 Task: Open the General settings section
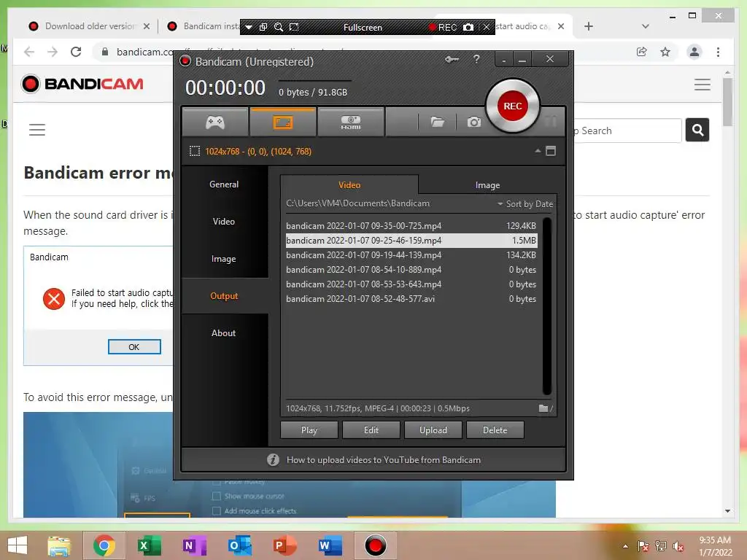pos(224,184)
